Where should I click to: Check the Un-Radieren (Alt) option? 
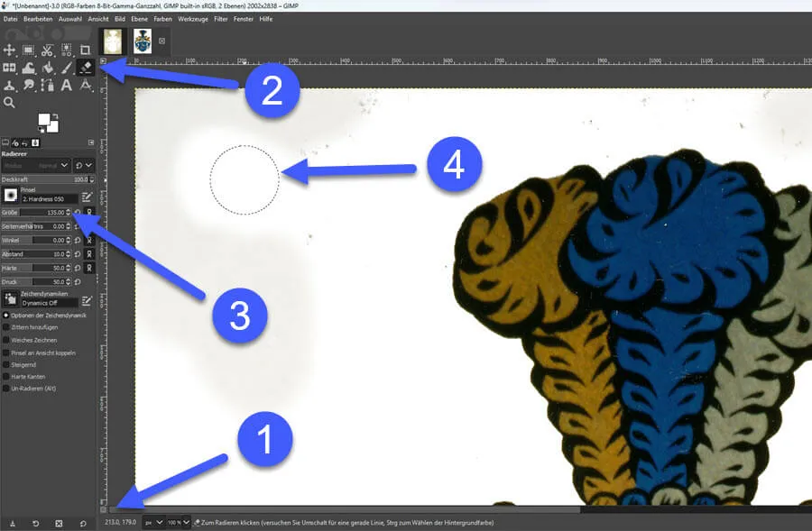point(6,388)
